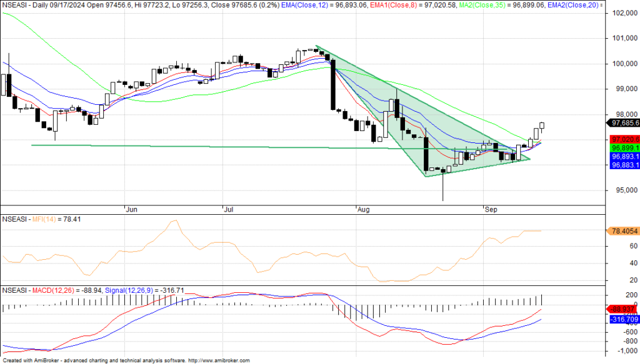Screen dimensions: 640x364
Task: Click the Aug month marker on time axis
Action: click(x=362, y=210)
